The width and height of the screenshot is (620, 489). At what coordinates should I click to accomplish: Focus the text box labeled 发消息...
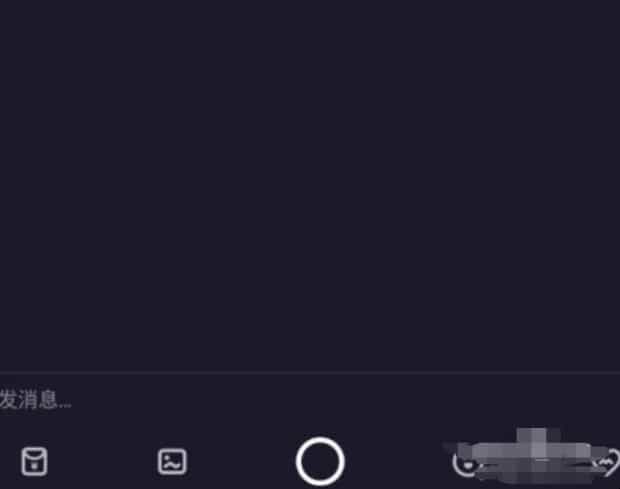[x=310, y=400]
